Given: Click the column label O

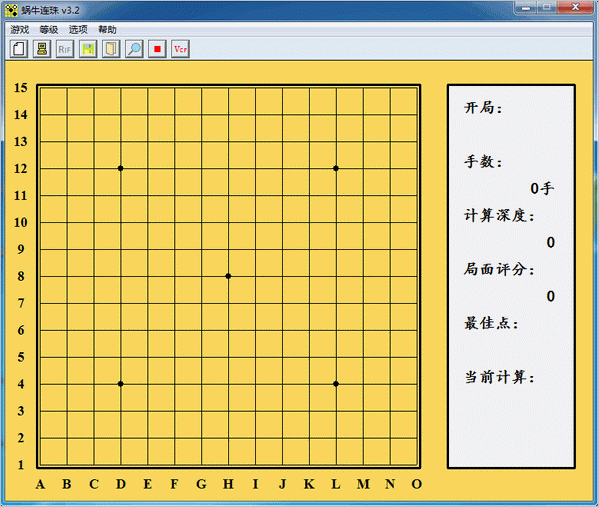Looking at the screenshot, I should 416,484.
